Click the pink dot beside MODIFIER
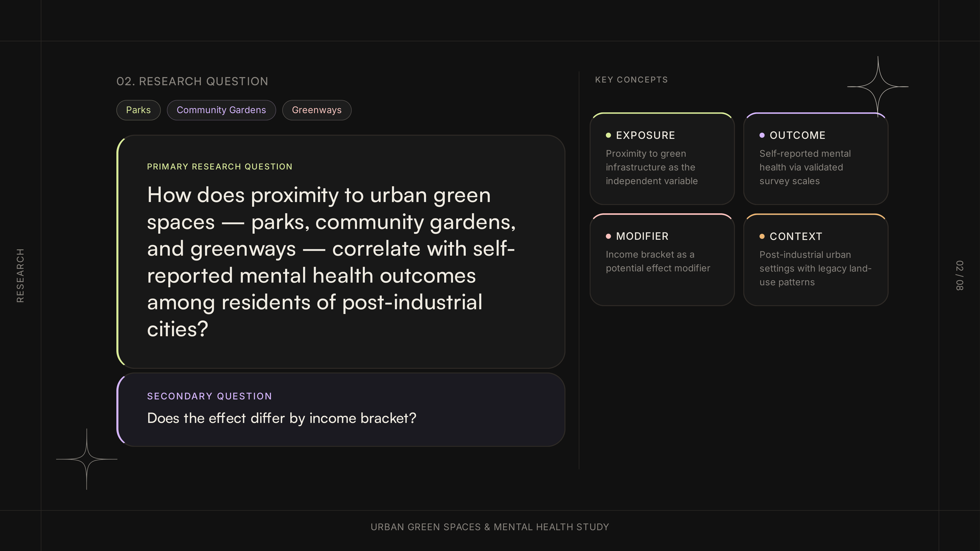Viewport: 980px width, 551px height. (x=608, y=236)
